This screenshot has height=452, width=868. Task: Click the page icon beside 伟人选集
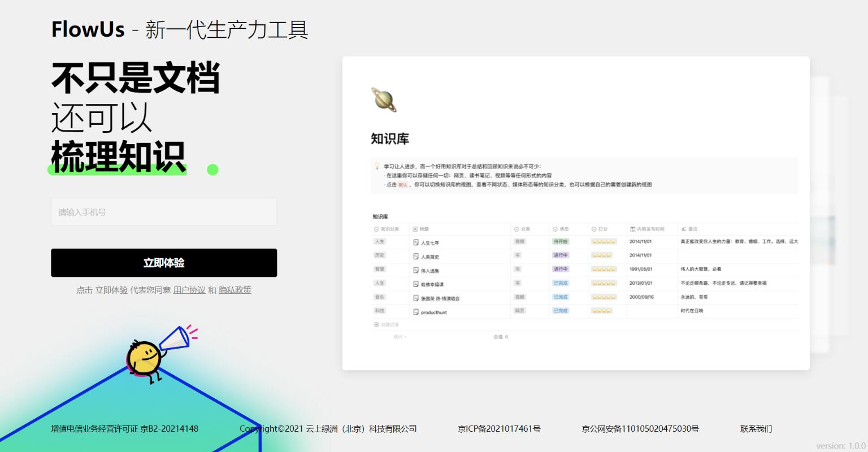(x=416, y=270)
